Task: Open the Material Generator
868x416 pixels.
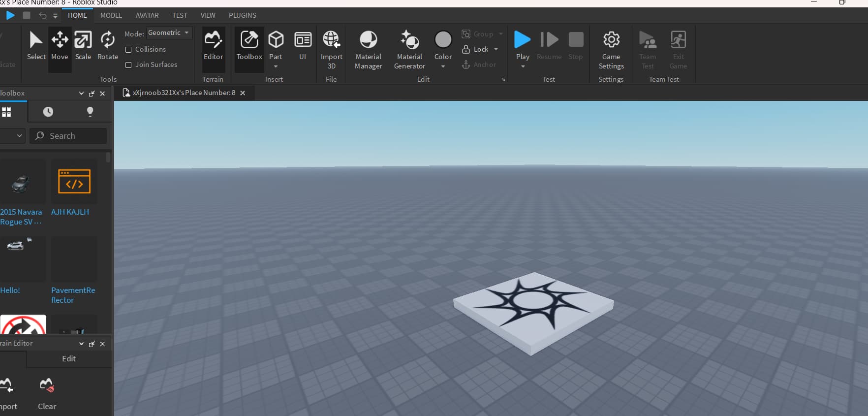Action: pyautogui.click(x=409, y=49)
